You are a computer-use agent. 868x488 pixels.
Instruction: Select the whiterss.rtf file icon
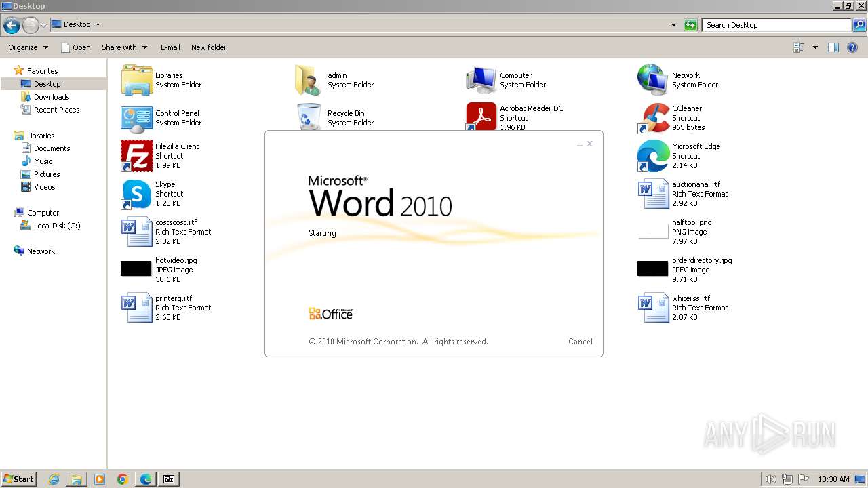654,308
